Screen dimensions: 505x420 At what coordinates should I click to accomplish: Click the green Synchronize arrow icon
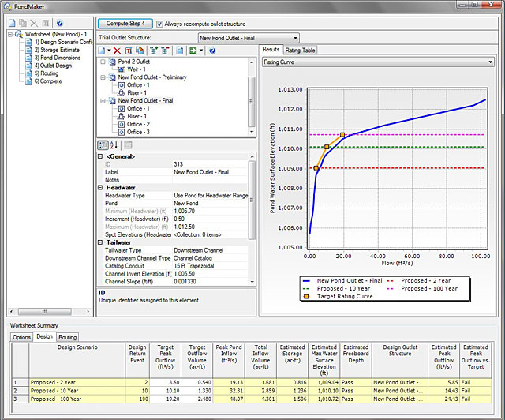click(x=193, y=51)
